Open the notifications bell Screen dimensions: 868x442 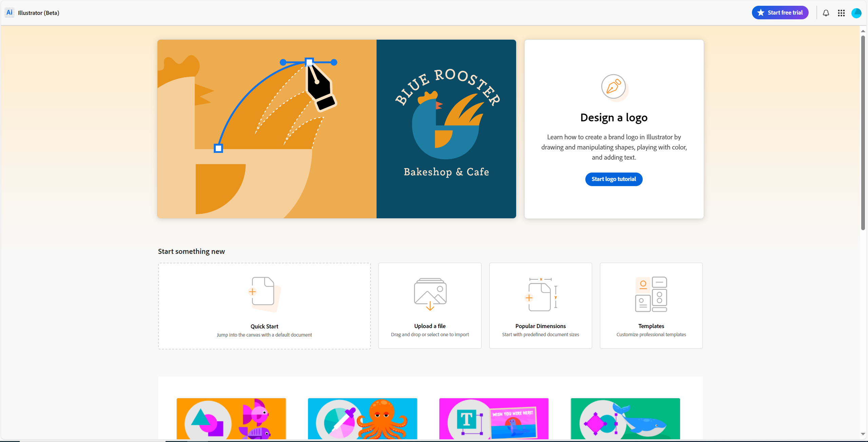click(x=826, y=13)
